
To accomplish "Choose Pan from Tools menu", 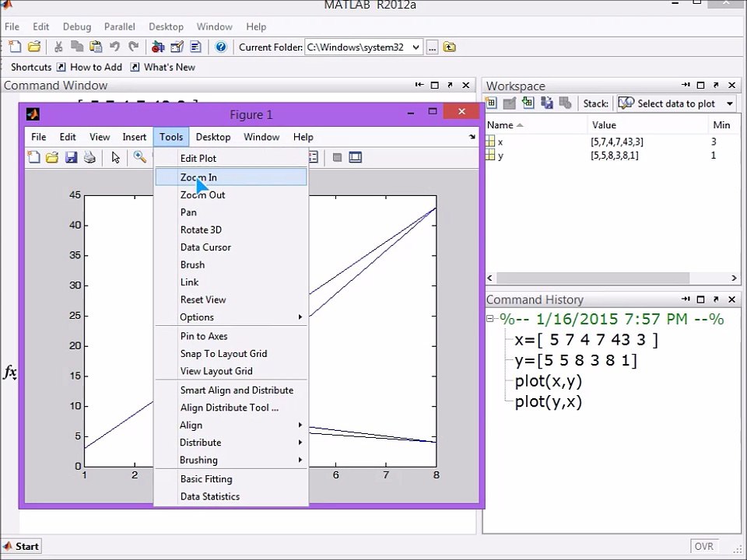I will pos(232,212).
